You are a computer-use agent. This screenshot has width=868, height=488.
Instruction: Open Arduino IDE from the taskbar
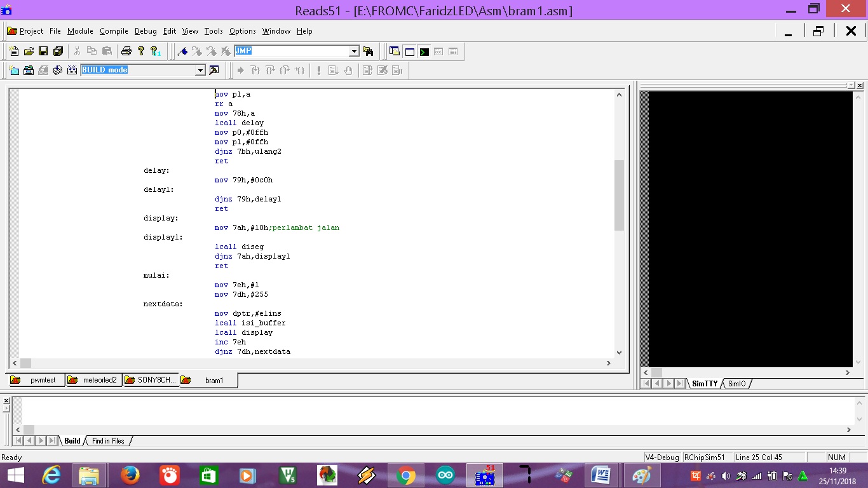[x=445, y=475]
